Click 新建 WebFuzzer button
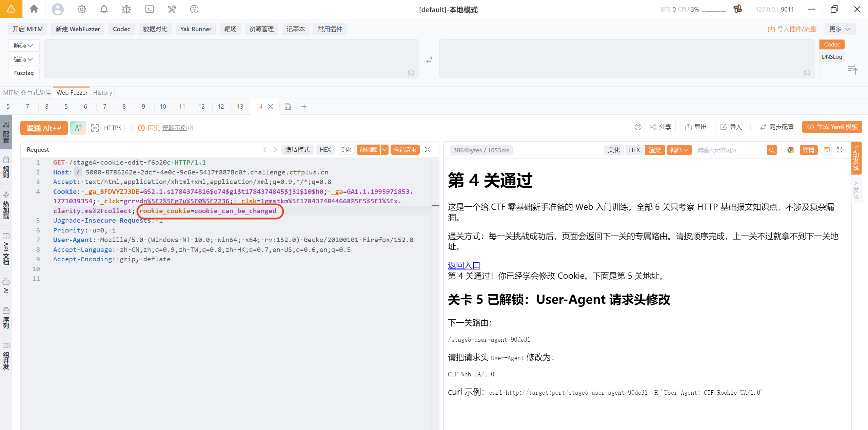Screen dimensions: 868x430 (x=78, y=29)
